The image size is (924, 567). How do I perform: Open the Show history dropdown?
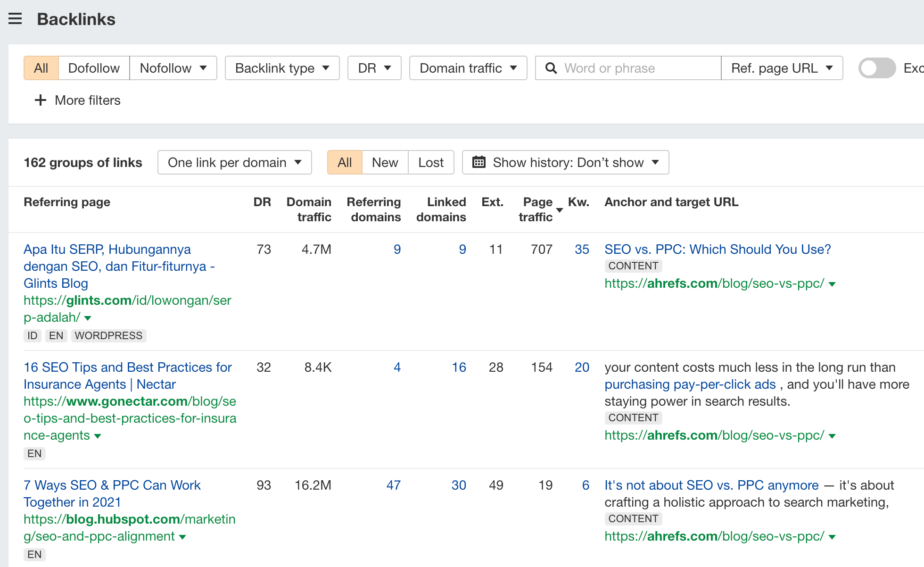[565, 162]
